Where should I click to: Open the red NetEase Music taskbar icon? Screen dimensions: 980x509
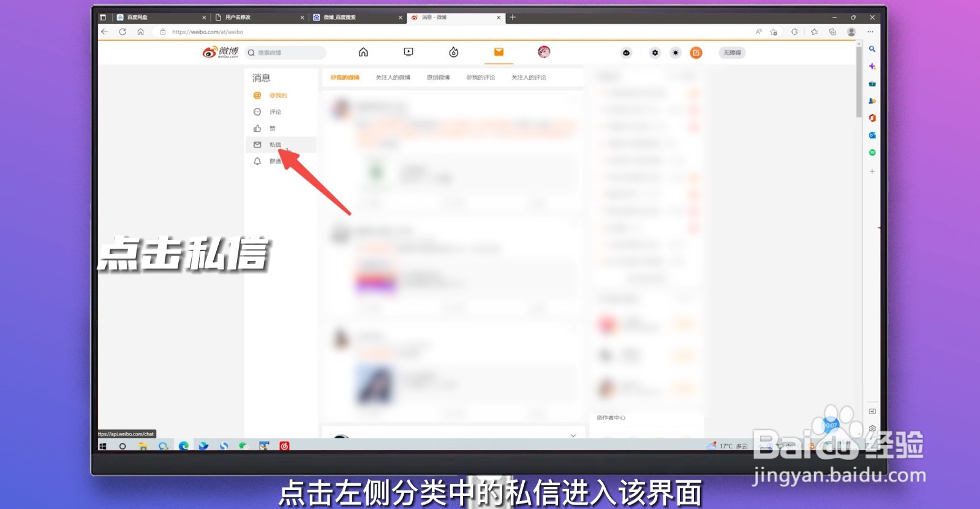click(x=284, y=446)
